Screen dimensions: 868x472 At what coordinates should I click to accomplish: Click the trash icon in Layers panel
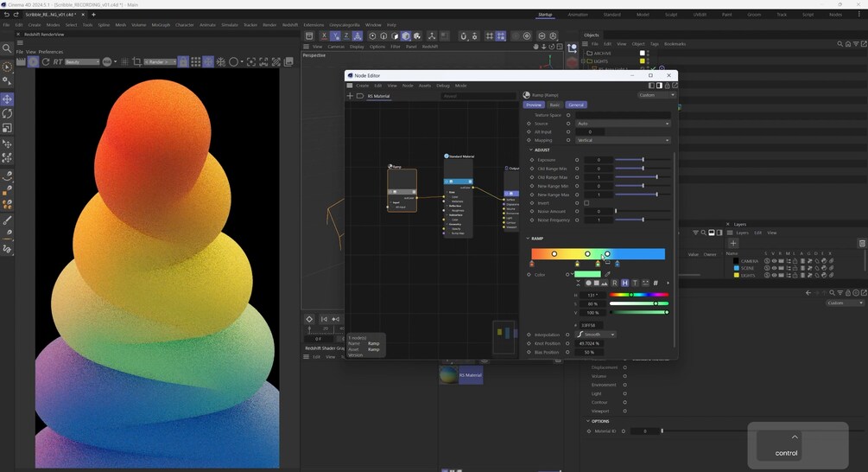pos(862,243)
